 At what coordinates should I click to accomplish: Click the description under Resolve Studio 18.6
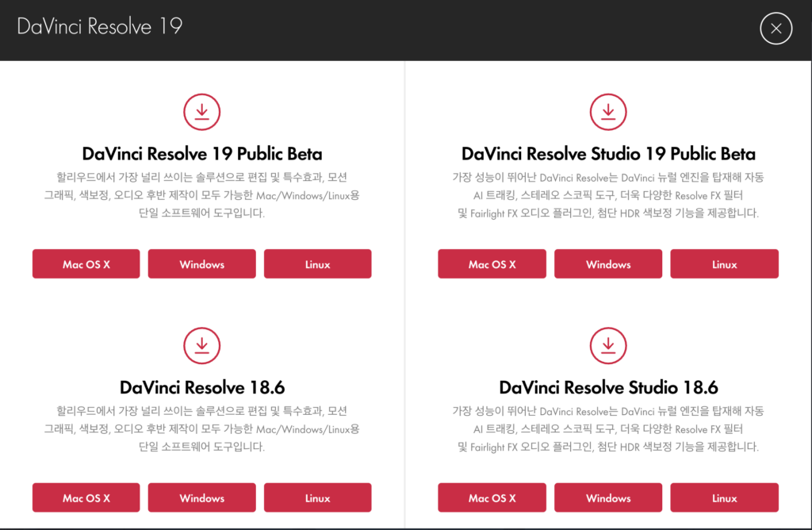(x=608, y=429)
